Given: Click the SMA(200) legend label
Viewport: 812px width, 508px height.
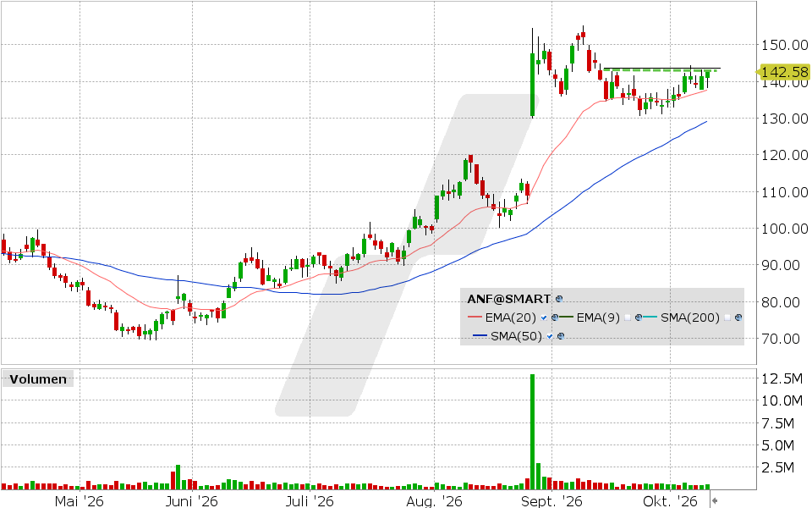Looking at the screenshot, I should 690,317.
